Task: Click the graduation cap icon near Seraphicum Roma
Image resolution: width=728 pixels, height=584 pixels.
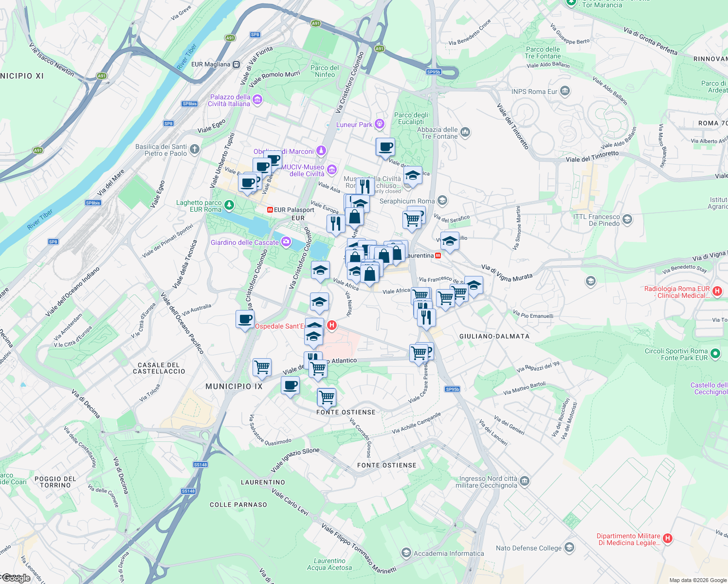Action: (442, 200)
